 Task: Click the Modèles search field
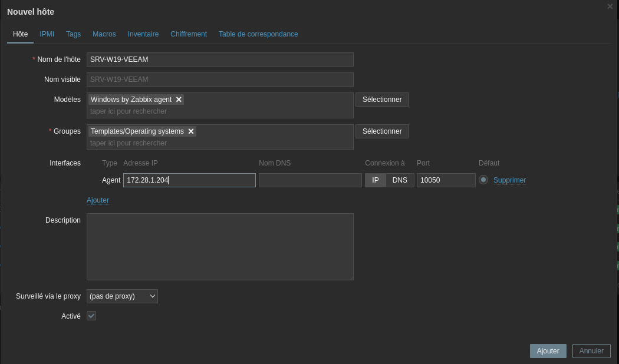coord(220,111)
